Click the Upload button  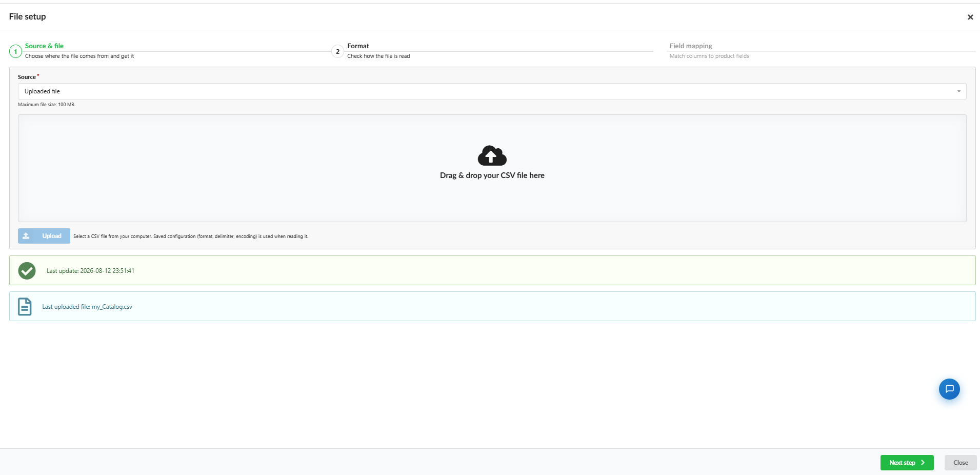click(x=44, y=236)
